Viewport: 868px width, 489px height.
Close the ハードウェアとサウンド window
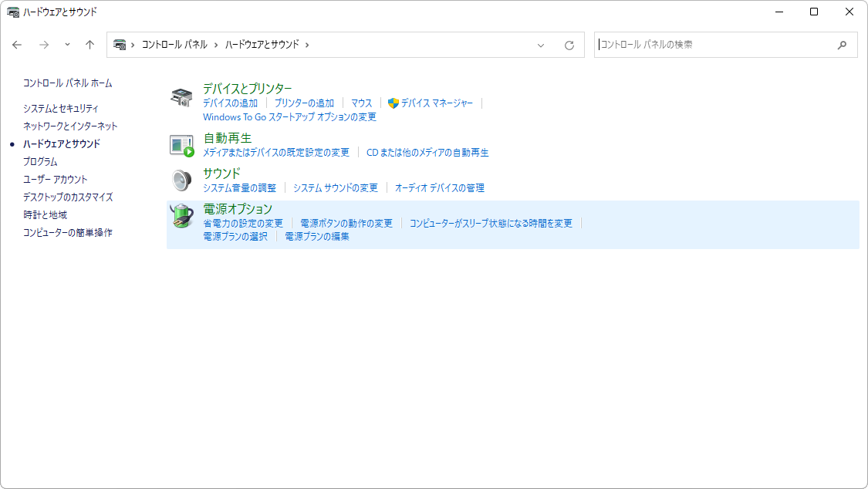pyautogui.click(x=849, y=12)
